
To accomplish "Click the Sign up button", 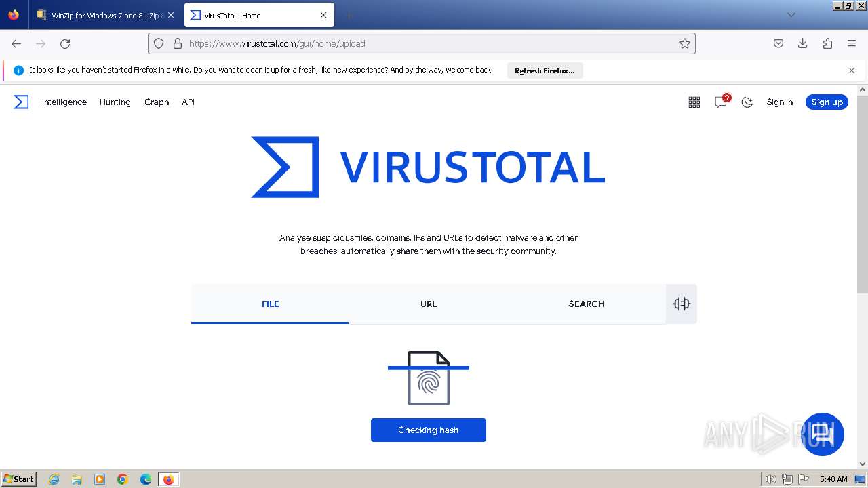I will click(827, 102).
